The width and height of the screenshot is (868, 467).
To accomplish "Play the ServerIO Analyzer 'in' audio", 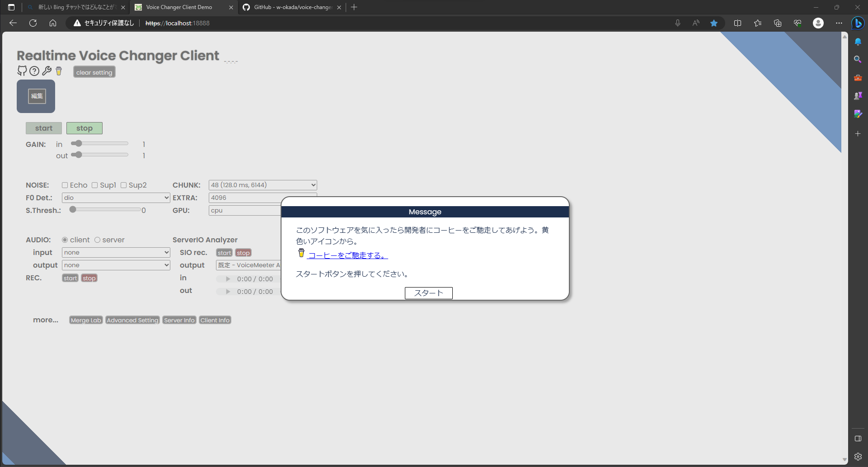I will [227, 279].
